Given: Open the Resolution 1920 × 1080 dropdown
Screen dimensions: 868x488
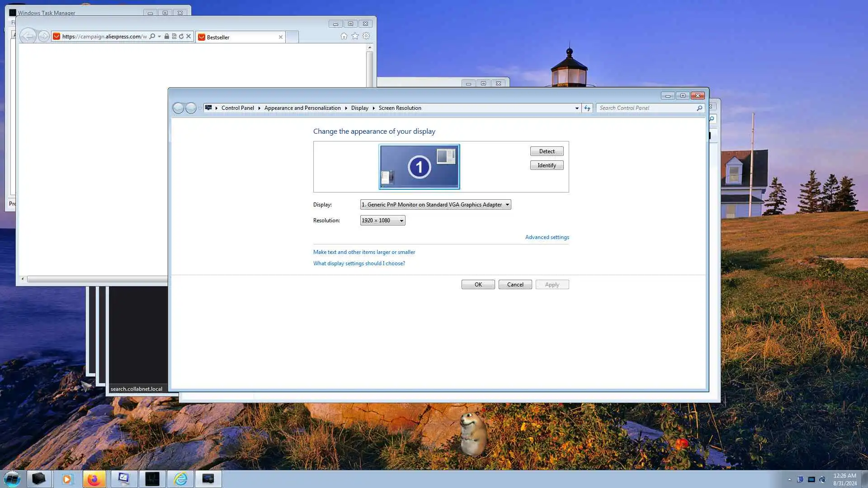Looking at the screenshot, I should pos(382,221).
